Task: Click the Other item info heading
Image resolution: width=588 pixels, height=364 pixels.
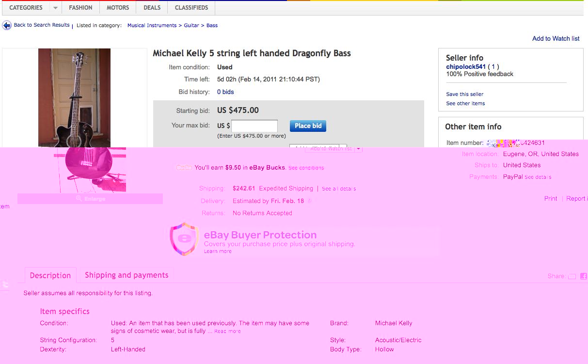Action: click(x=473, y=127)
